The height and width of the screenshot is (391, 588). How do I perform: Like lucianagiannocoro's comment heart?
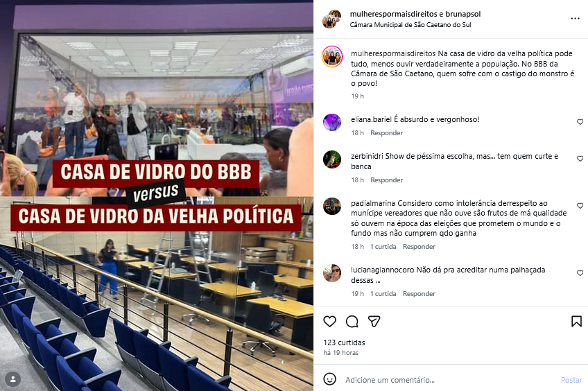coord(580,273)
